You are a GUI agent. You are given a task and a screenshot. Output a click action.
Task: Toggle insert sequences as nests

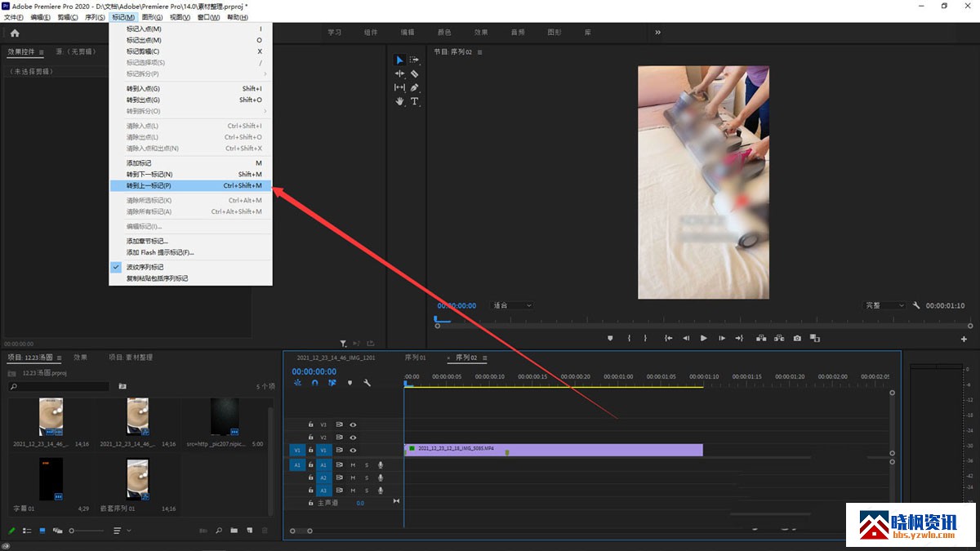(297, 383)
